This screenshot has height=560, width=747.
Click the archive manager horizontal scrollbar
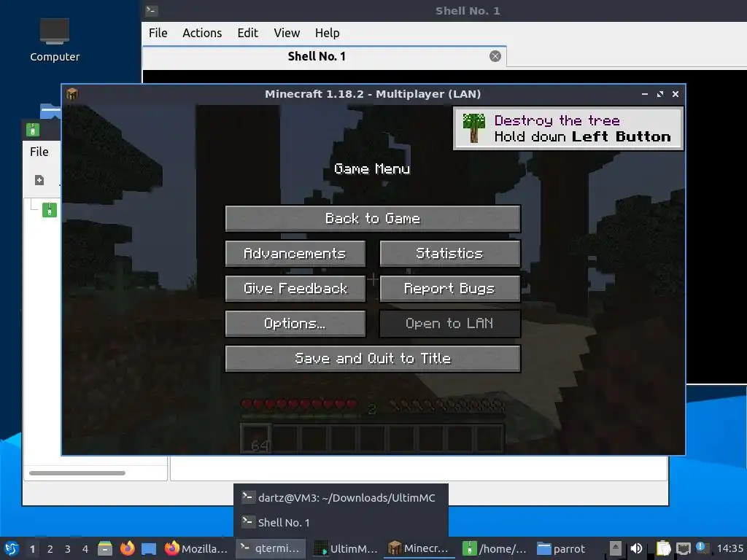pos(77,472)
